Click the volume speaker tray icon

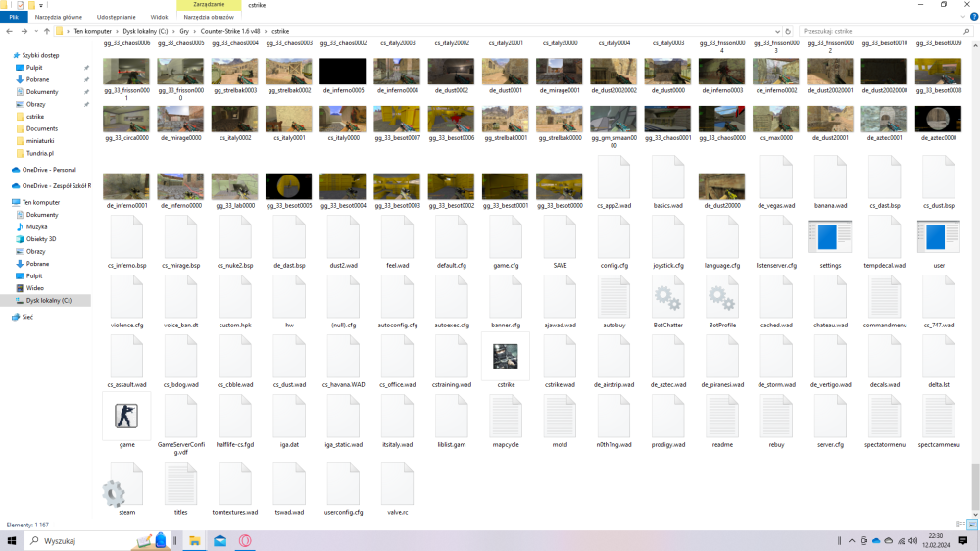click(x=913, y=541)
